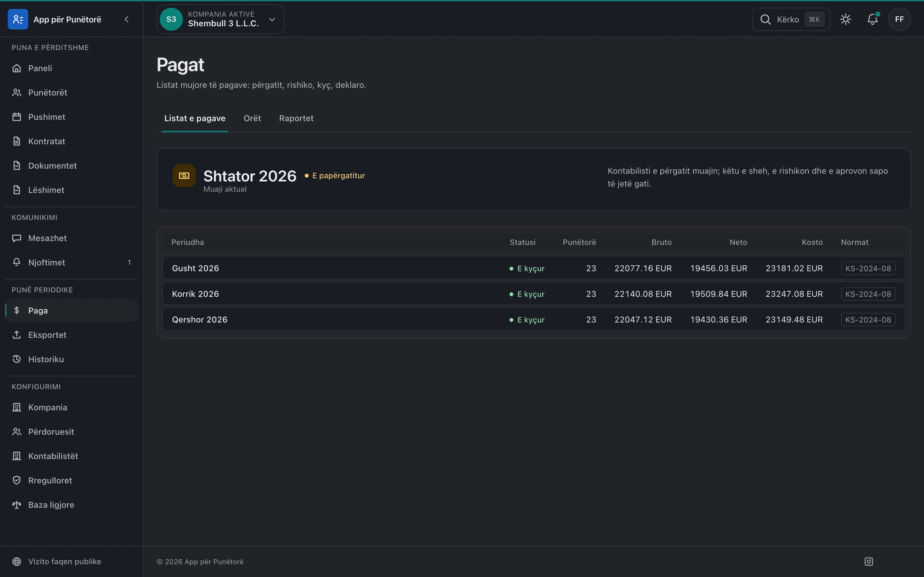Viewport: 924px width, 577px height.
Task: Collapse the sidebar with the chevron
Action: coord(126,20)
